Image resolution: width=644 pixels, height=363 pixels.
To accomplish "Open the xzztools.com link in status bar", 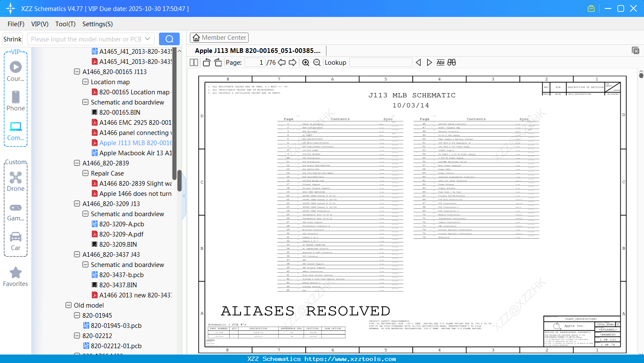I will pos(350,359).
